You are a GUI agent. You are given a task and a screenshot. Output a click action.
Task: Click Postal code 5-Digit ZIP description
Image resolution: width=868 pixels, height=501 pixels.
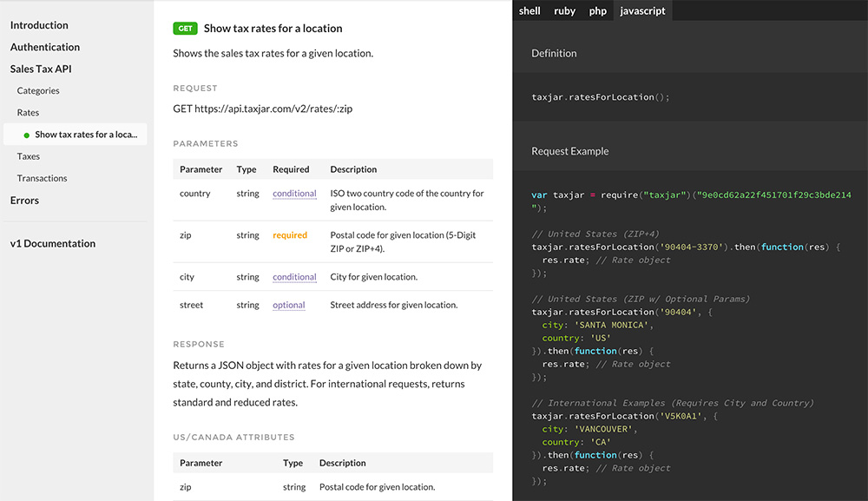[x=403, y=242]
